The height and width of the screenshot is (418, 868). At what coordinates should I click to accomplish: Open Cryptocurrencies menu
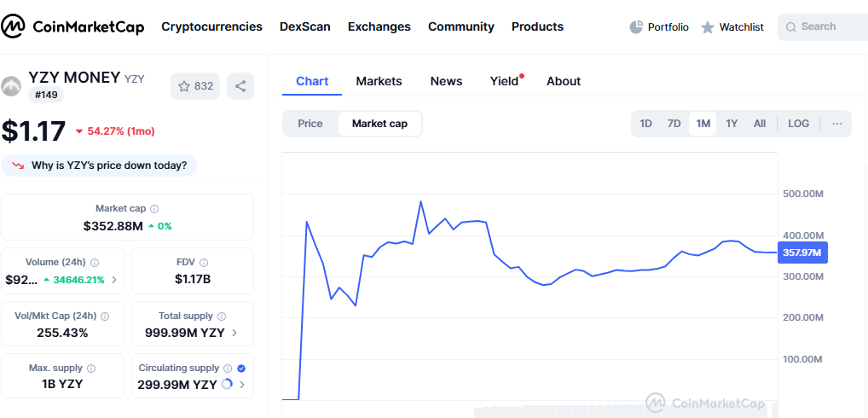(212, 26)
